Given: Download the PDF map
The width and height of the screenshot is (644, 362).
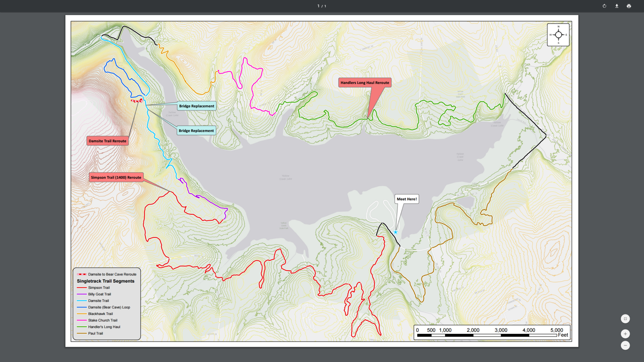Looking at the screenshot, I should click(617, 6).
